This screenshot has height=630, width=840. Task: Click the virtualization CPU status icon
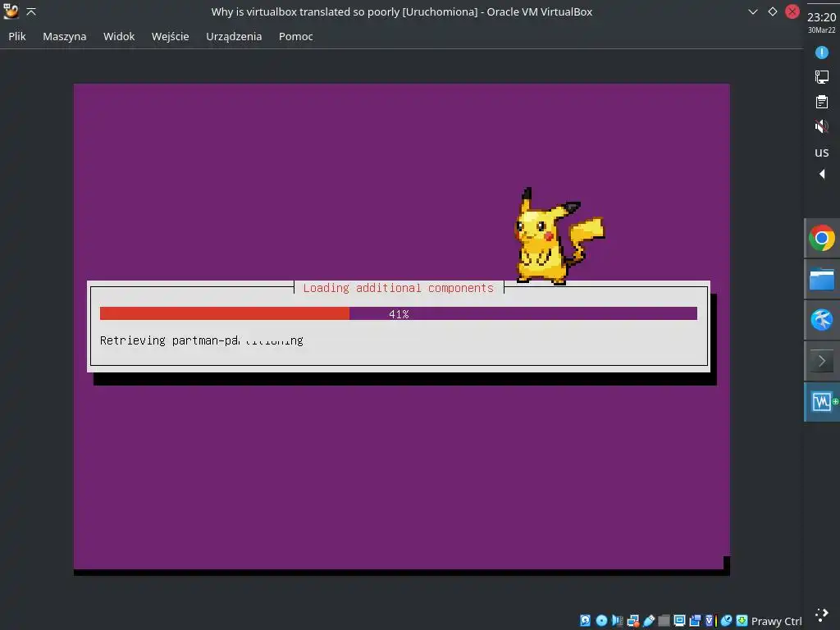[x=711, y=620]
